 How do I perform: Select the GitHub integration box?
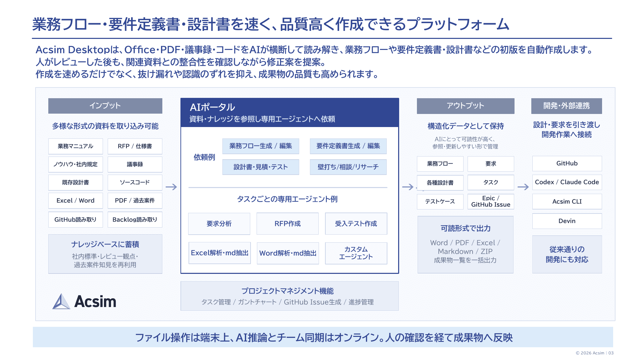tap(567, 164)
